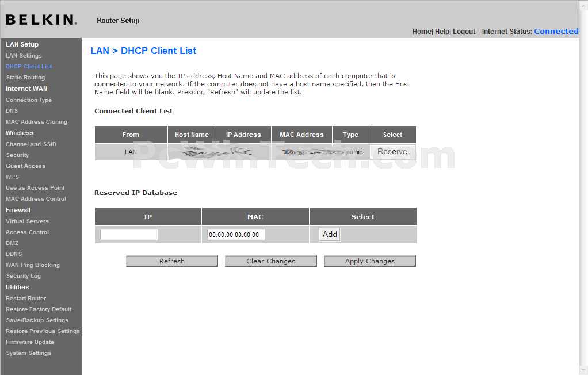Click the page's vertical scrollbar

tap(583, 187)
